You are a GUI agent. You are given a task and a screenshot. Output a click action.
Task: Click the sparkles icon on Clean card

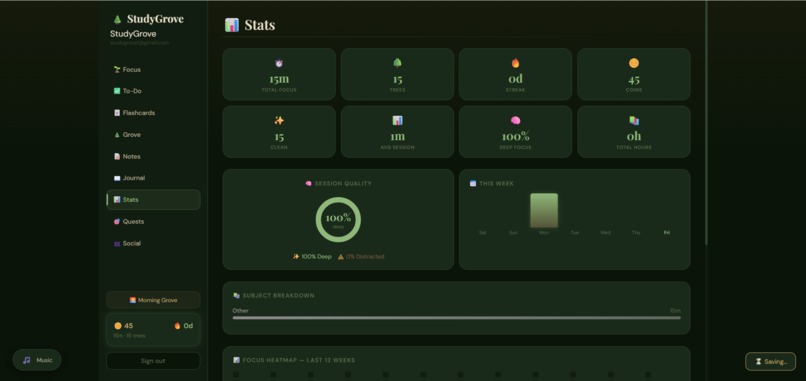click(279, 120)
